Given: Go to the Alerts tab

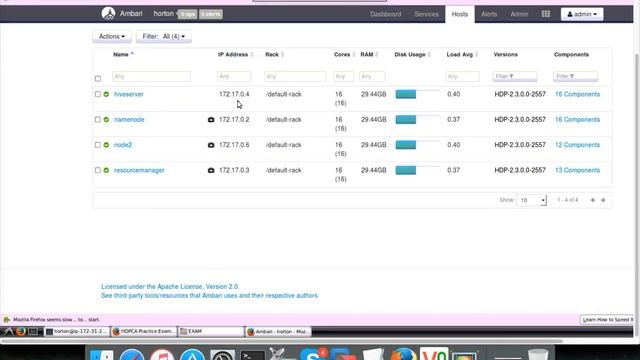Looking at the screenshot, I should click(489, 14).
